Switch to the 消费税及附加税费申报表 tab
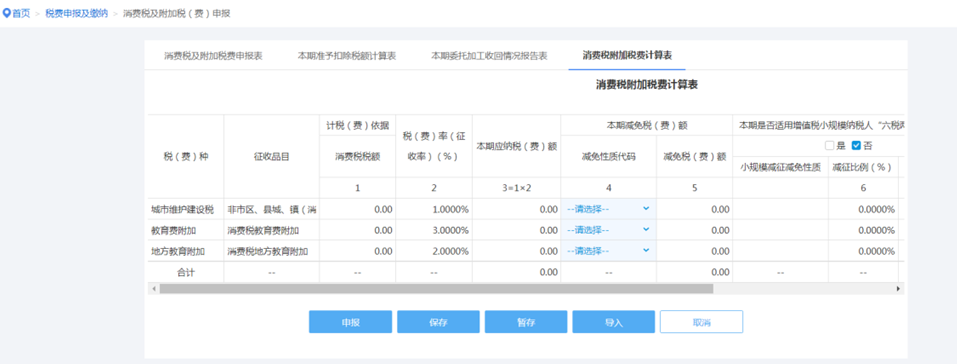 tap(213, 56)
